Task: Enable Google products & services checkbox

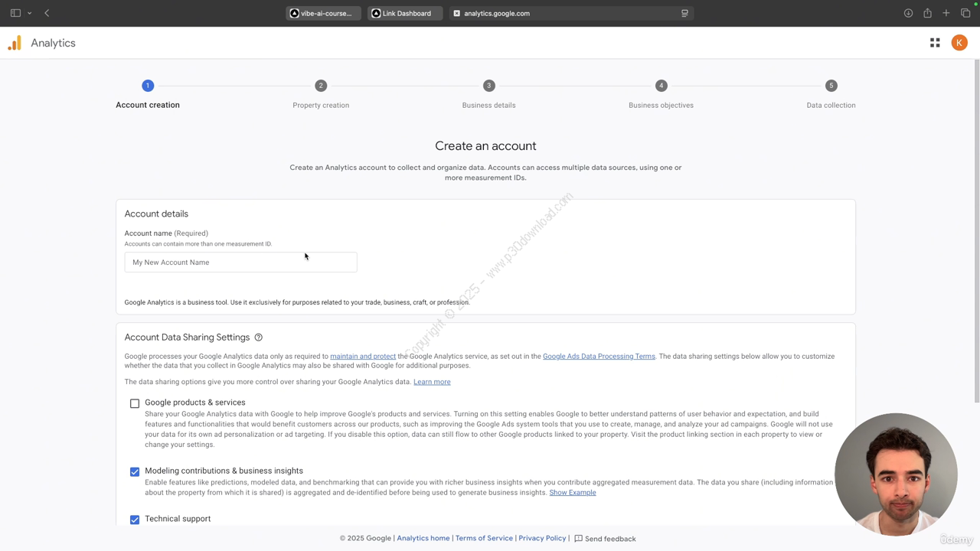Action: pos(135,403)
